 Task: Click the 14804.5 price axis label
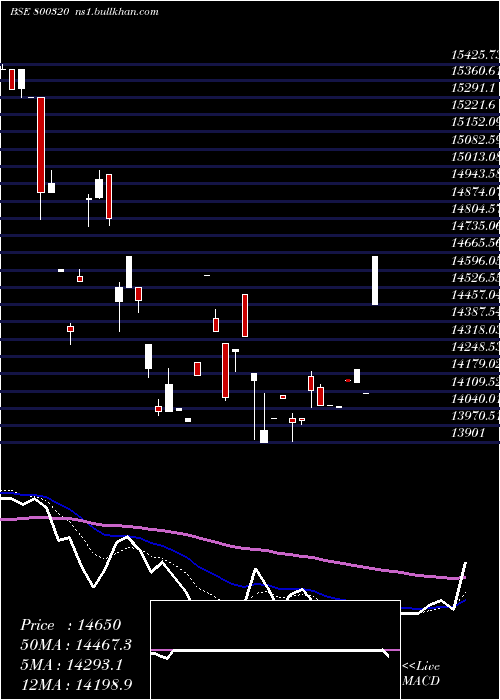(x=475, y=208)
